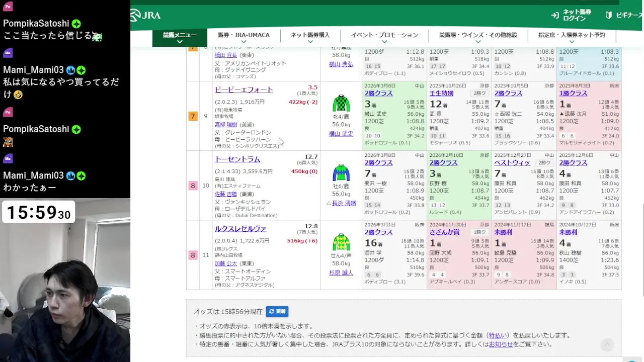Image resolution: width=644 pixels, height=362 pixels.
Task: Click ルクスレゼルヴァ's odds value 12.8
Action: 311,226
